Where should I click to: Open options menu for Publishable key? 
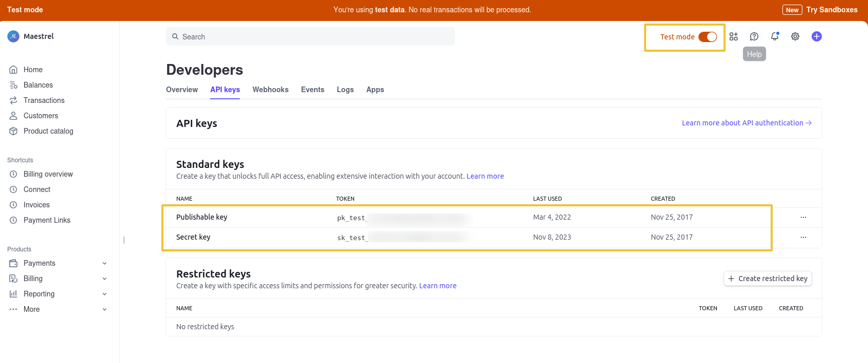[x=803, y=218]
